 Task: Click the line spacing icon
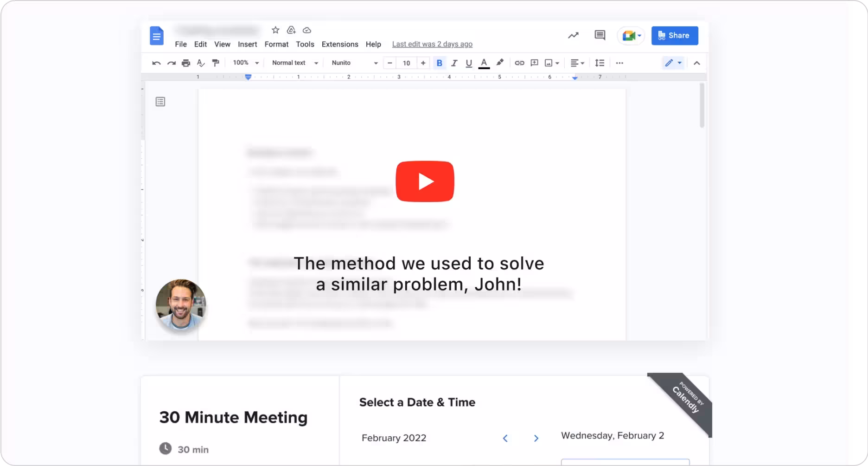click(x=600, y=63)
